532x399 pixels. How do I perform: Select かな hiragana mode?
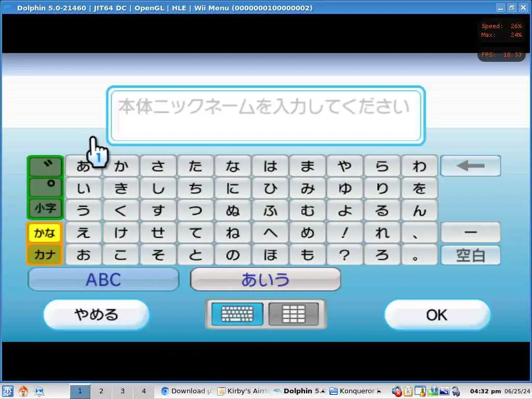pos(45,233)
